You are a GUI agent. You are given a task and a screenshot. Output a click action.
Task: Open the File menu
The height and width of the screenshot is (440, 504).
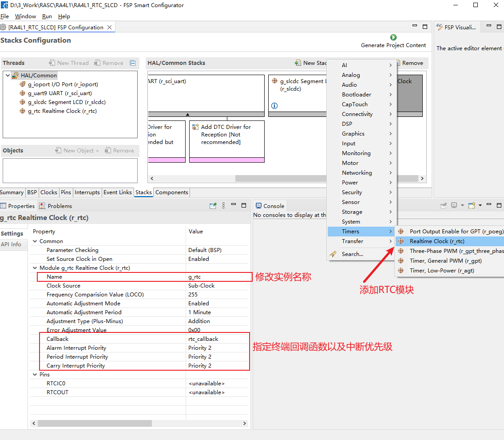[4, 16]
